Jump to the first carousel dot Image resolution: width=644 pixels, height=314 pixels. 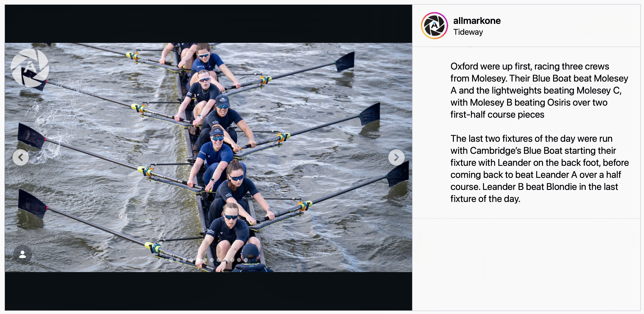pos(171,260)
